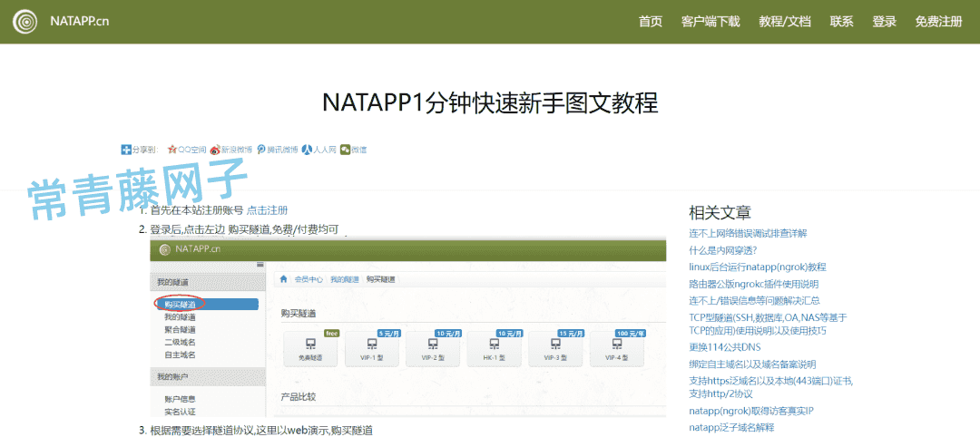Click the 免费注册 link in header
Viewport: 980px width, 437px height.
pos(938,22)
